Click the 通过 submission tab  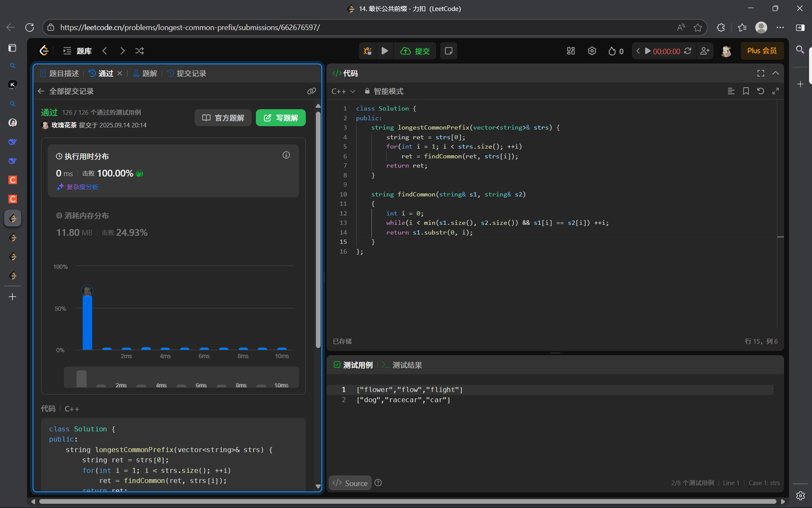[x=101, y=73]
